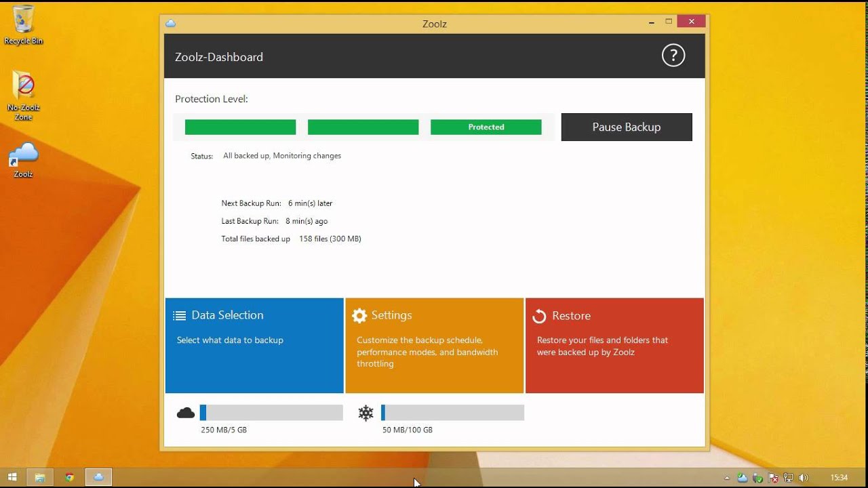Image resolution: width=868 pixels, height=488 pixels.
Task: Click the Safely Remove Hardware tray icon
Action: pos(758,478)
